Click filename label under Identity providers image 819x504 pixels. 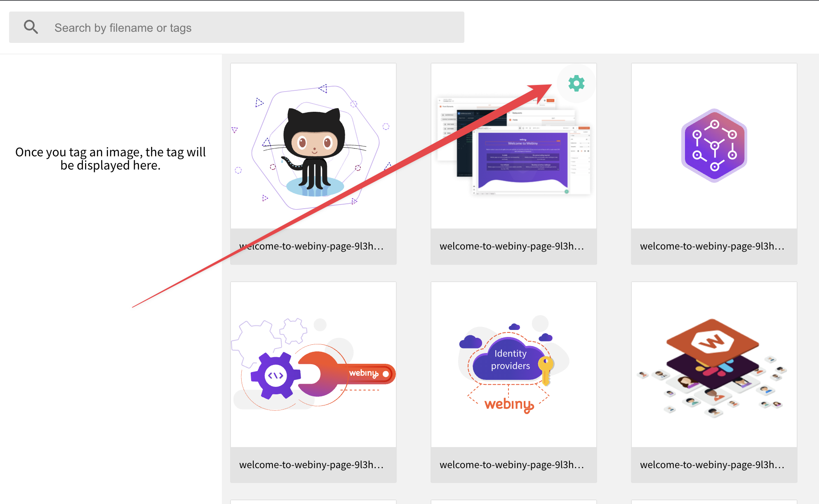pos(512,465)
